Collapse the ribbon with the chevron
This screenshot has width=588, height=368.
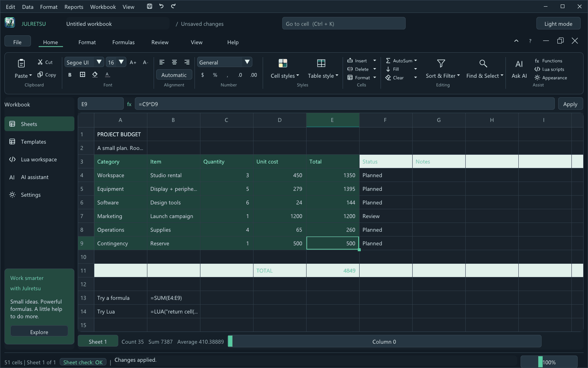pyautogui.click(x=516, y=41)
